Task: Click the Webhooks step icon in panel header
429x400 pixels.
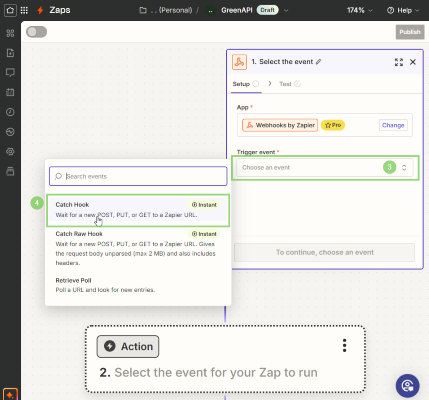Action: pyautogui.click(x=239, y=62)
